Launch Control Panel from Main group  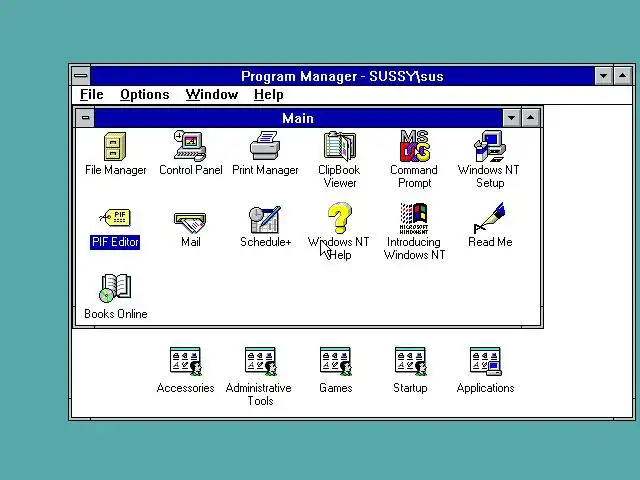click(x=190, y=146)
